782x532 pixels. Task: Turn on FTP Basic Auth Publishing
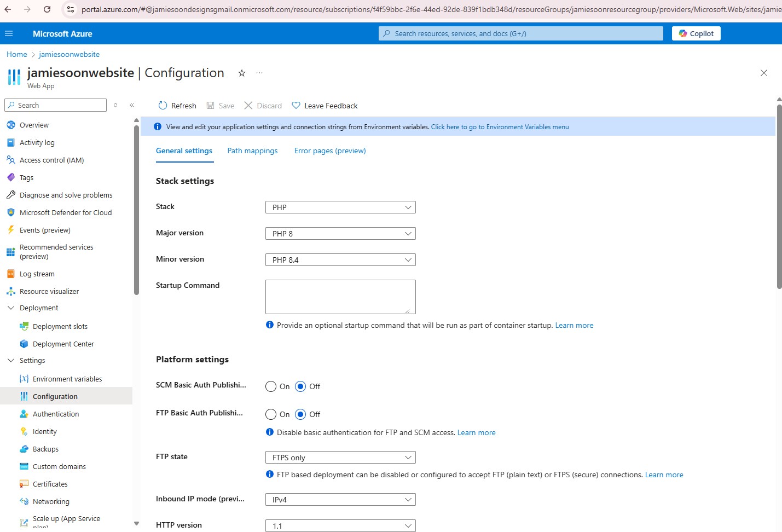point(271,414)
